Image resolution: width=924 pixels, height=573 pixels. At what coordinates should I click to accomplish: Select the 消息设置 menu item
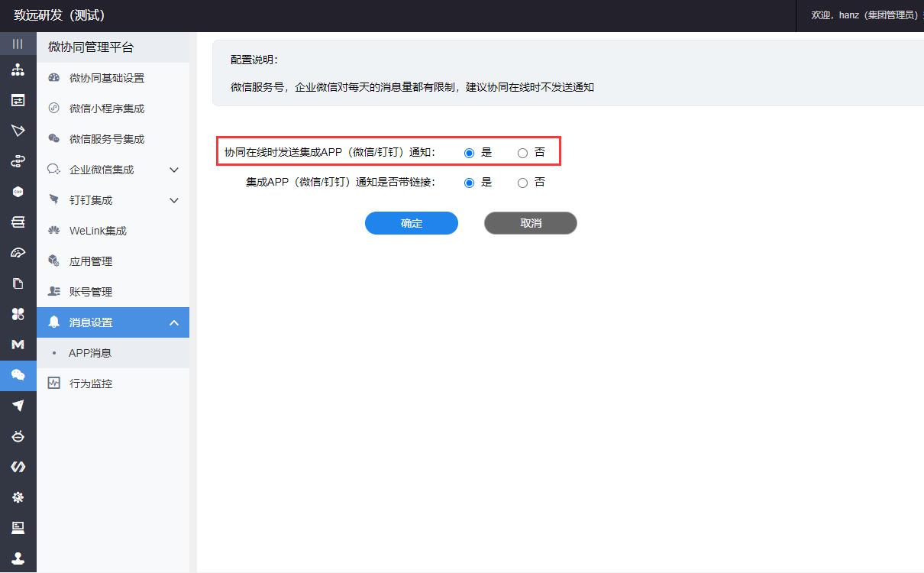tap(113, 322)
